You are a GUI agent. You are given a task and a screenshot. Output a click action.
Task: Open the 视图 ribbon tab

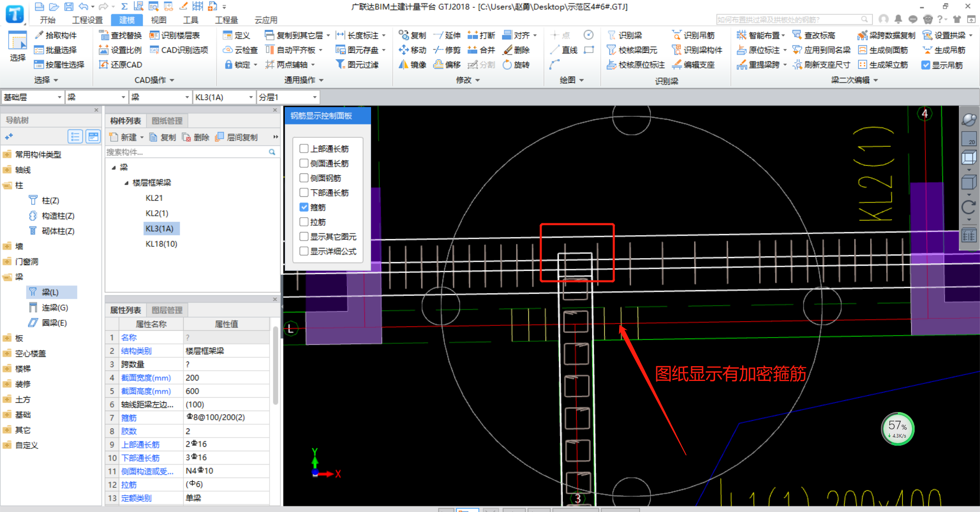click(159, 20)
